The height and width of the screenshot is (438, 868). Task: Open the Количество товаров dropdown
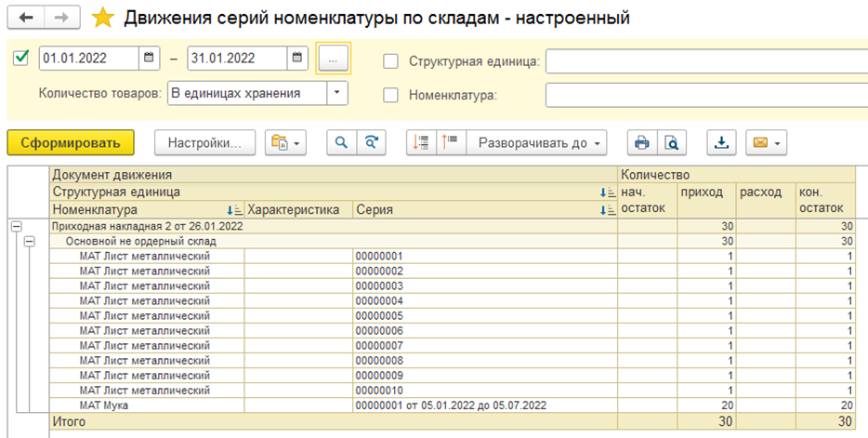tap(336, 93)
